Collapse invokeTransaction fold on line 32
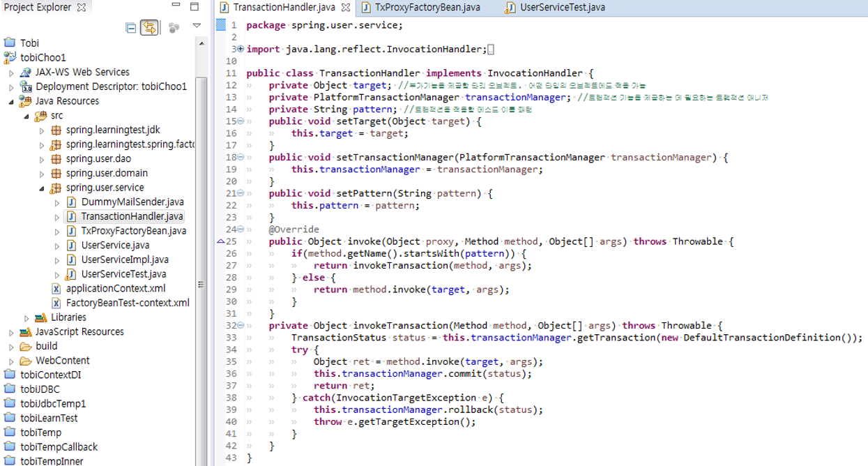Screen dimensions: 868x466 coord(241,326)
